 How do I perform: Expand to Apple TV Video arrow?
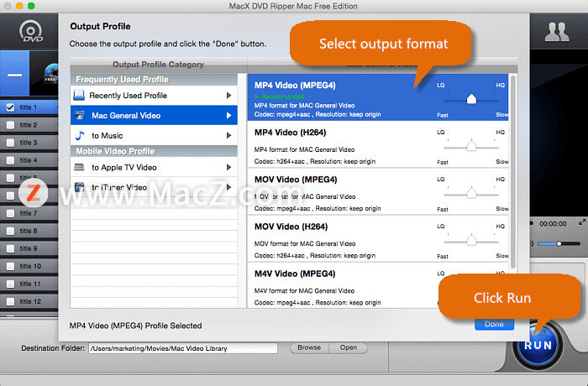tap(228, 167)
